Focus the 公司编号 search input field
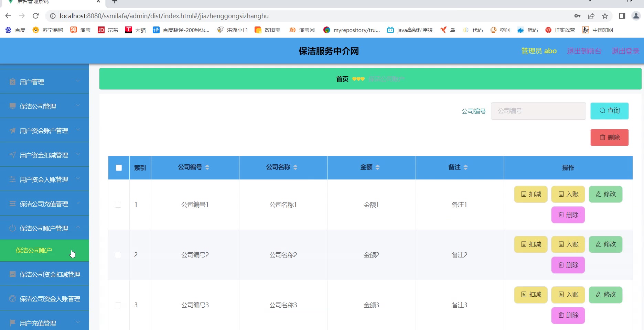 pyautogui.click(x=538, y=111)
